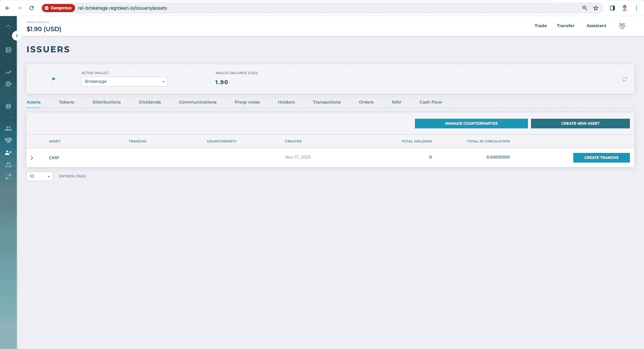The image size is (644, 349).
Task: Open the browser profile avatar
Action: [625, 8]
